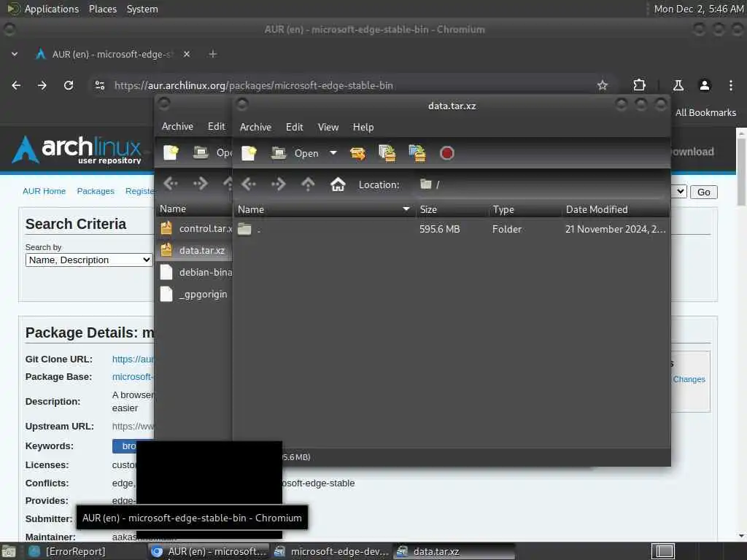Expand the Open recent dropdown arrow

pyautogui.click(x=333, y=153)
